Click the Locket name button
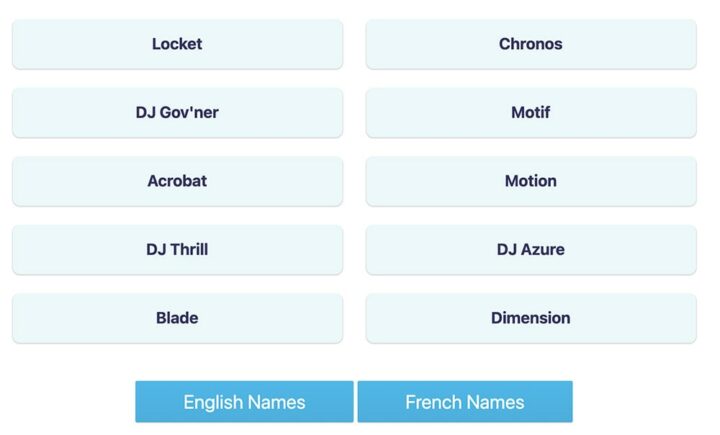 pos(177,44)
